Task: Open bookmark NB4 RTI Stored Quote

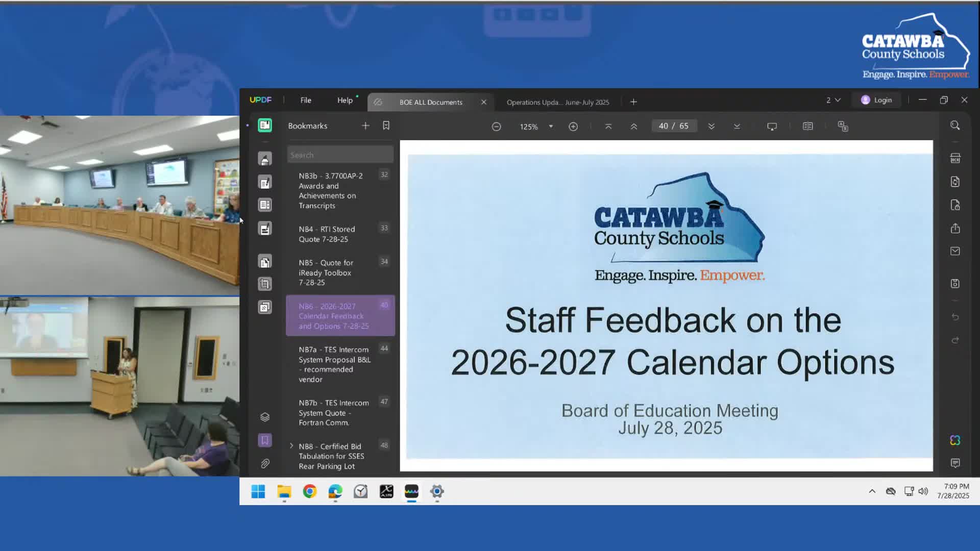Action: tap(340, 234)
